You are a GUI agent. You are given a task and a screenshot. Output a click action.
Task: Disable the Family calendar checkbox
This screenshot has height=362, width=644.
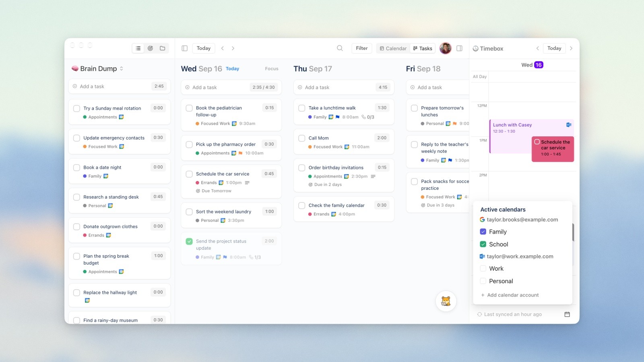[483, 232]
